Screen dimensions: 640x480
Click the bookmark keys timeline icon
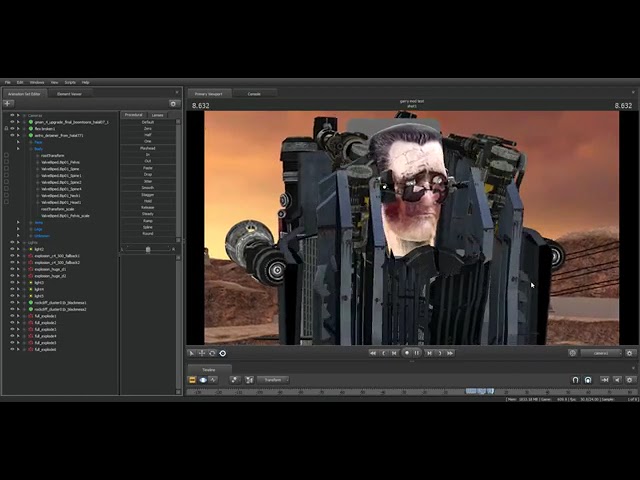[x=235, y=380]
